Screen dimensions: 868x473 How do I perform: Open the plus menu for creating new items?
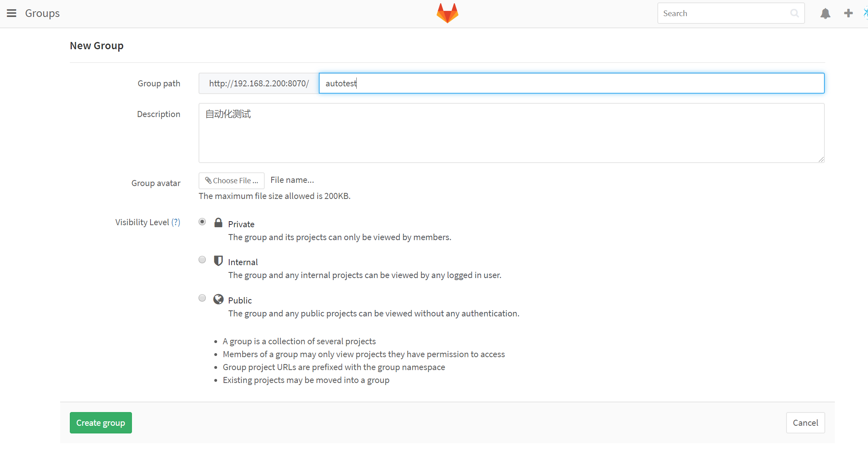pos(848,13)
